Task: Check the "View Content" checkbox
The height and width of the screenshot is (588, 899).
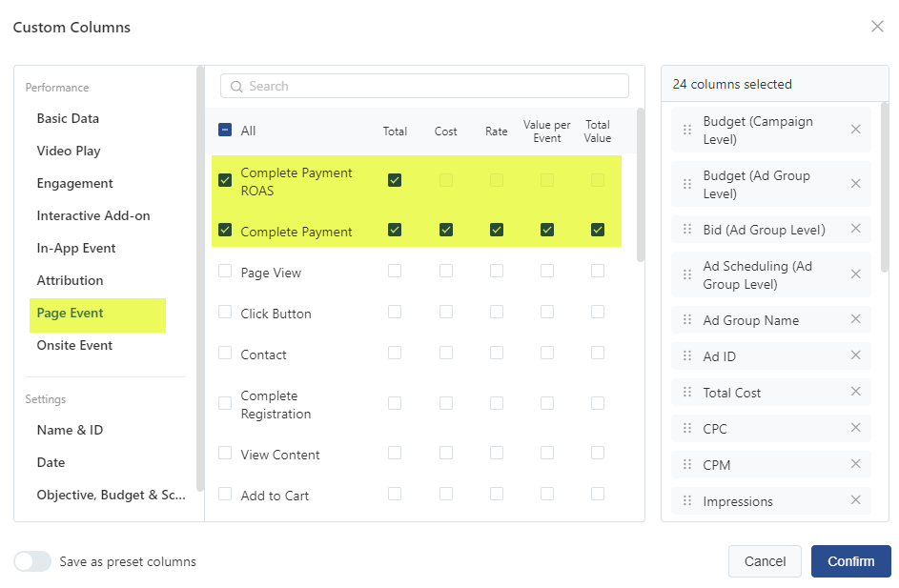Action: click(x=224, y=454)
